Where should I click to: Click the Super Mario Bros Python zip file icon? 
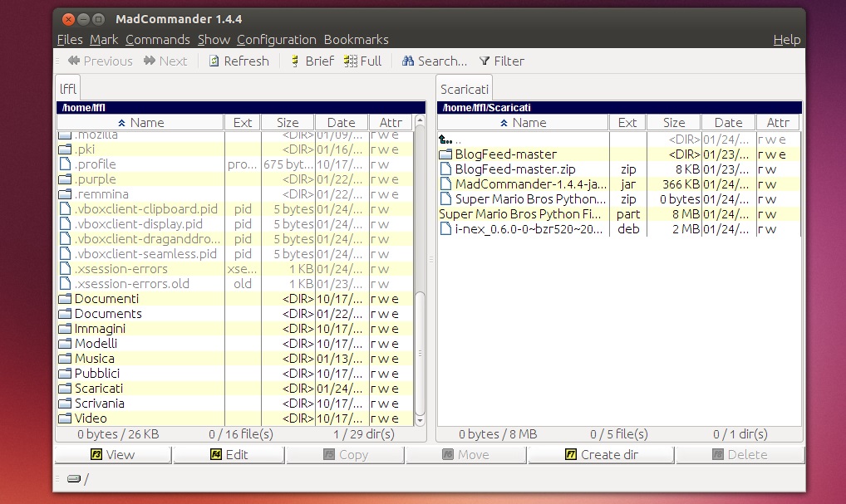pos(445,199)
